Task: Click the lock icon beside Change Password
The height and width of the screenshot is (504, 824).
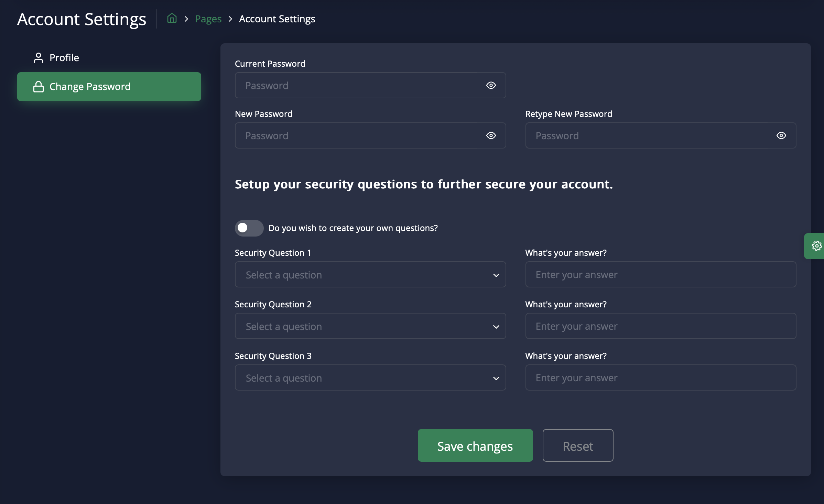Action: point(38,87)
